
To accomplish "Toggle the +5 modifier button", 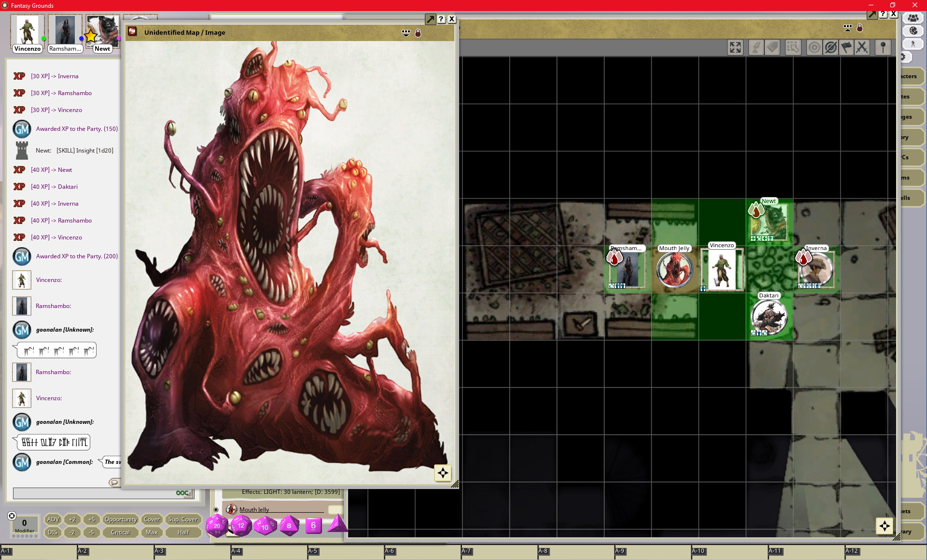I will pyautogui.click(x=92, y=519).
